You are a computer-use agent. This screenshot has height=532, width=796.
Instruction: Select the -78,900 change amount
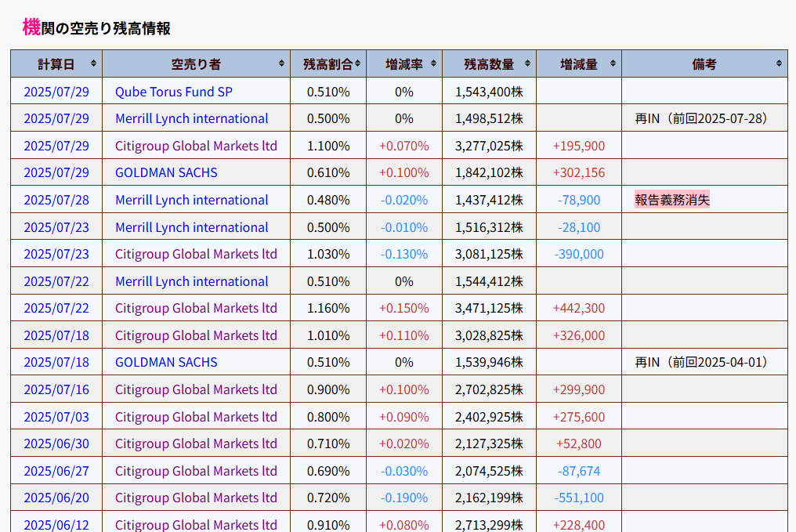(x=579, y=200)
